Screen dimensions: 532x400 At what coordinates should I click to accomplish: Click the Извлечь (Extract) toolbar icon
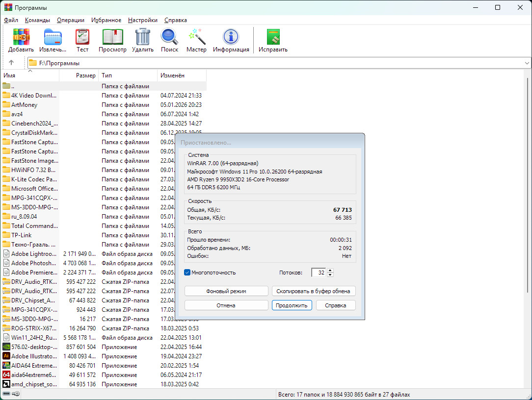point(53,37)
